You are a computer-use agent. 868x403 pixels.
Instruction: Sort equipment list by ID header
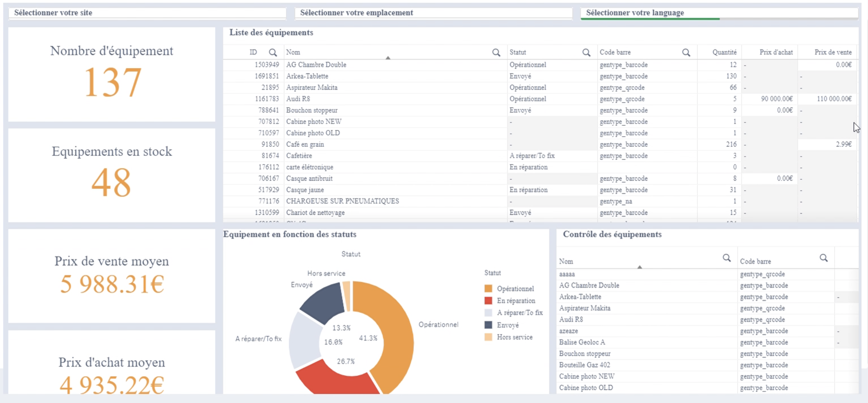(253, 52)
